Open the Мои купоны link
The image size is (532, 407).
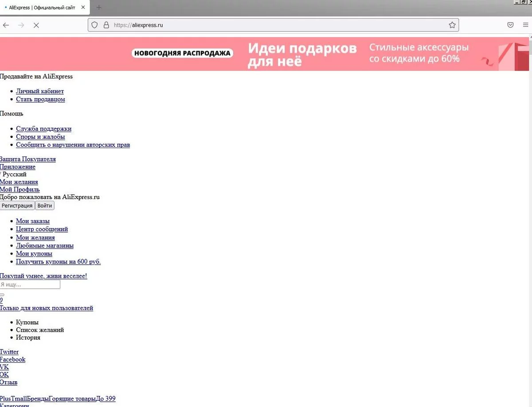click(x=34, y=254)
